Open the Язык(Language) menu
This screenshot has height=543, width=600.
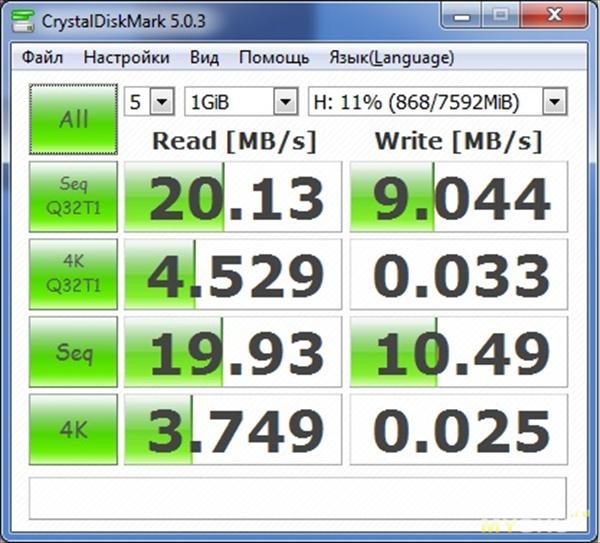pos(391,58)
